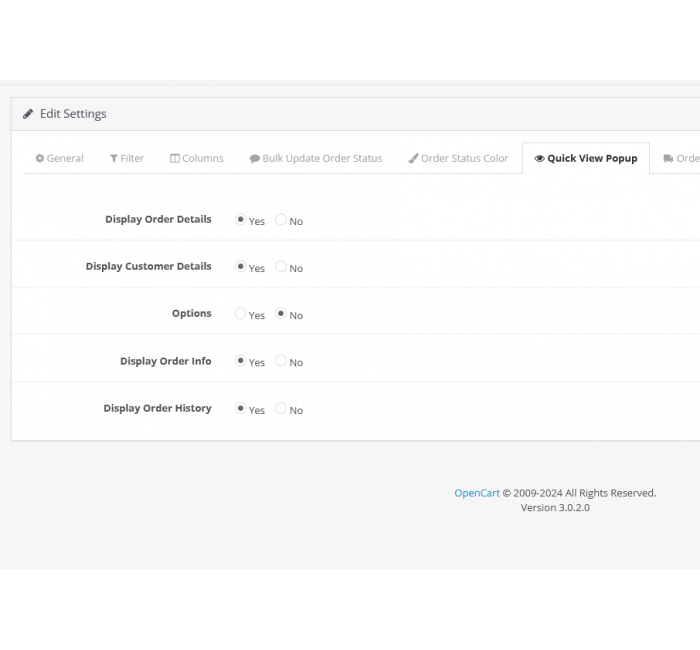Image resolution: width=700 pixels, height=650 pixels.
Task: Set Options to No
Action: pos(281,313)
